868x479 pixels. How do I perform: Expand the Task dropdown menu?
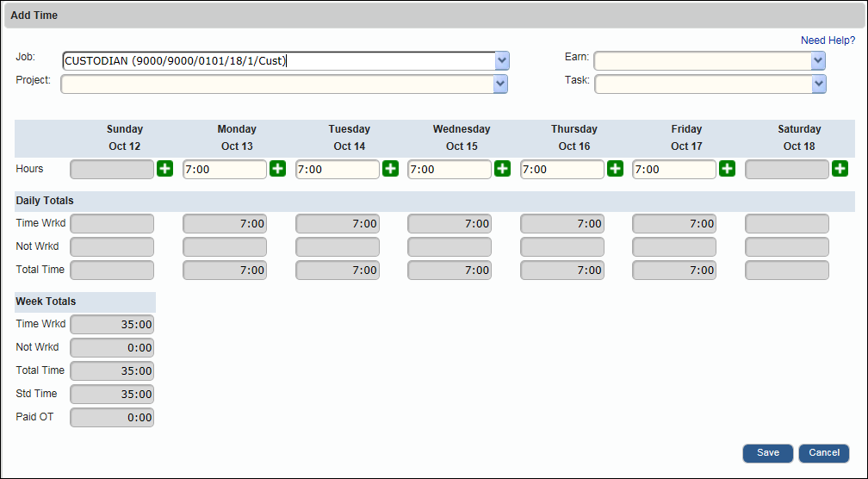point(819,84)
